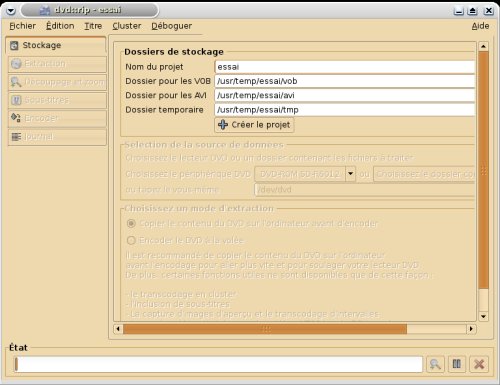This screenshot has width=500, height=385.
Task: Focus the Dossier pour les VOB field
Action: coord(345,81)
